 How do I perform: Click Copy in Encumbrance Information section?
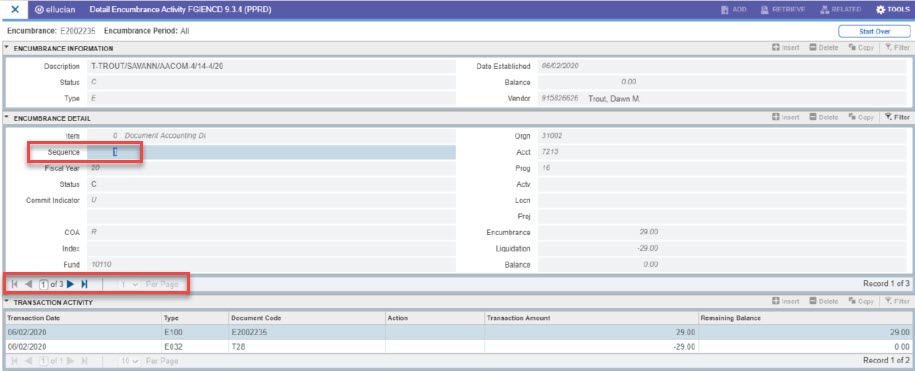(861, 48)
